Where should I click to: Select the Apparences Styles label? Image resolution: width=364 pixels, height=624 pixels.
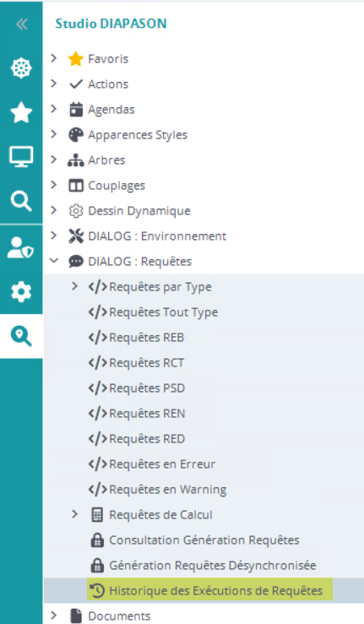pos(138,135)
